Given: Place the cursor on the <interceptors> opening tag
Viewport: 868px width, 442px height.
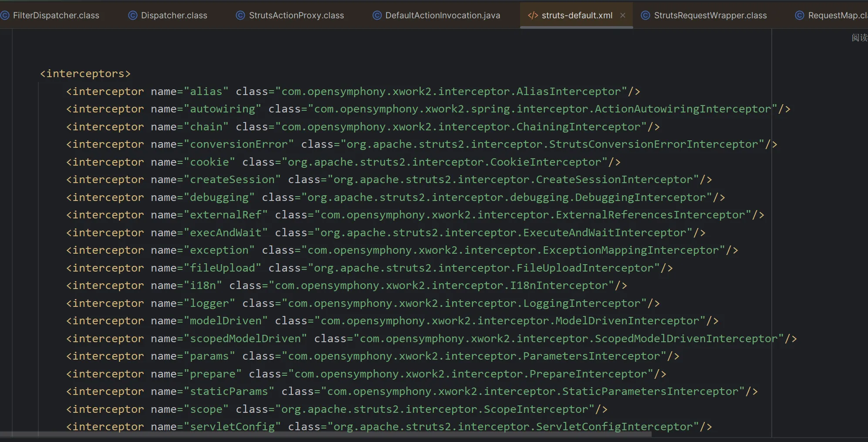Looking at the screenshot, I should point(85,74).
